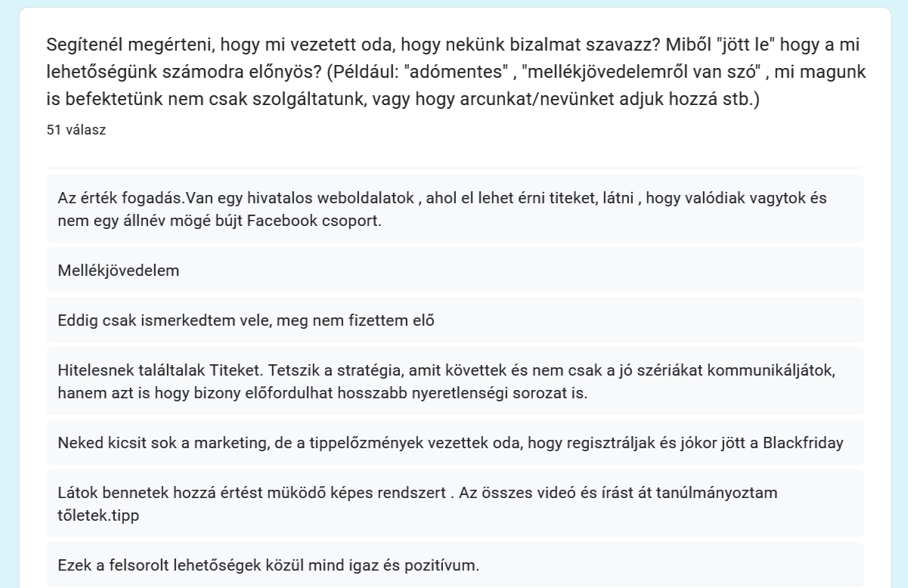Select the 'Ezek a felsorolt lehetőségek' response
The width and height of the screenshot is (908, 588).
pos(268,565)
